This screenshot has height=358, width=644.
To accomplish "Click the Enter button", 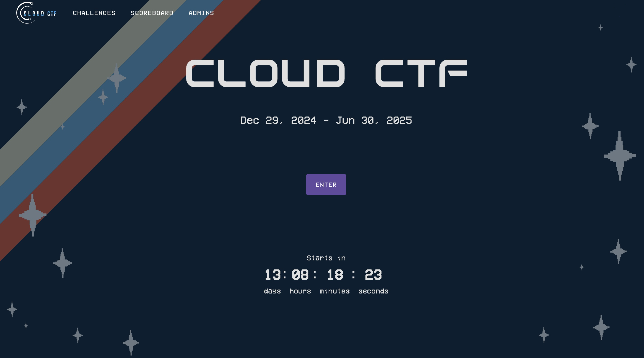I will pos(326,184).
